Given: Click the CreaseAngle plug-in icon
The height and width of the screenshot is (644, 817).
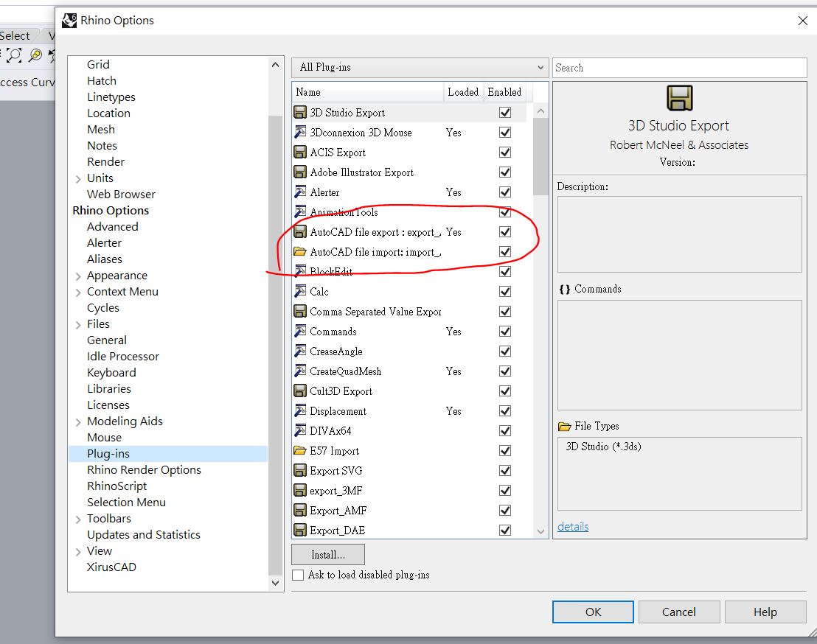Looking at the screenshot, I should coord(300,351).
